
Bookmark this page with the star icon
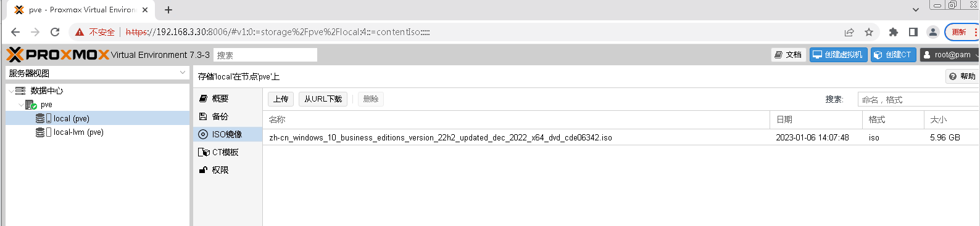(869, 32)
